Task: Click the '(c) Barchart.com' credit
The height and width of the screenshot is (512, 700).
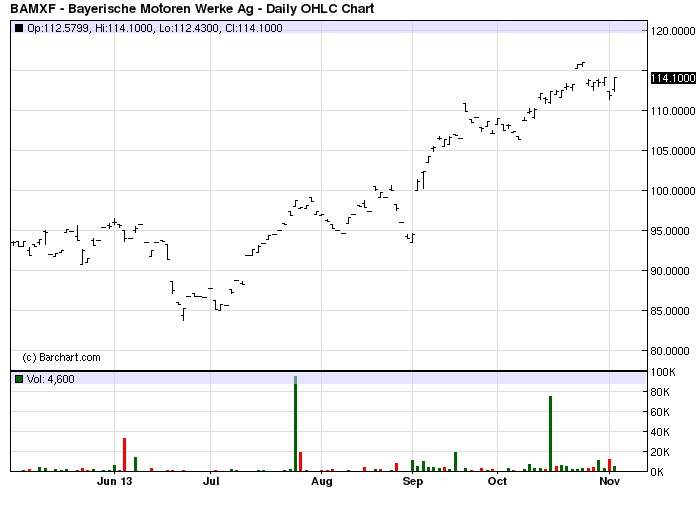Action: pyautogui.click(x=61, y=357)
